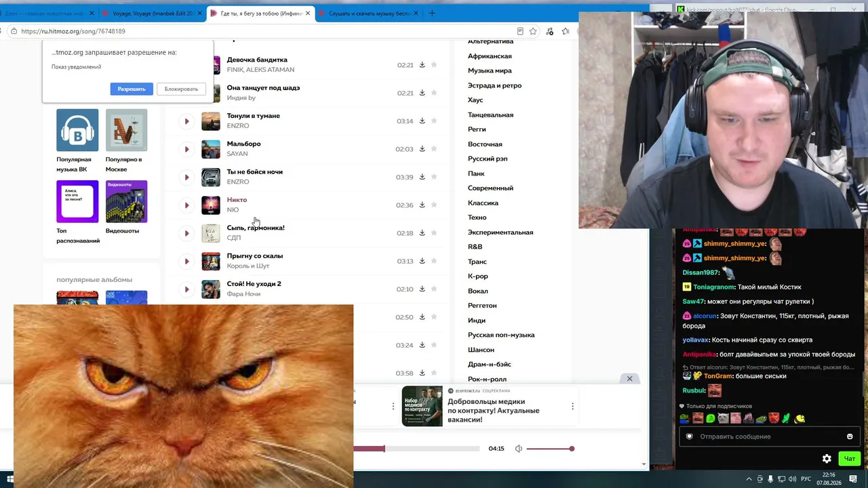The height and width of the screenshot is (488, 868).
Task: Switch to the Слушать и скачать музыку tab
Action: 370,13
